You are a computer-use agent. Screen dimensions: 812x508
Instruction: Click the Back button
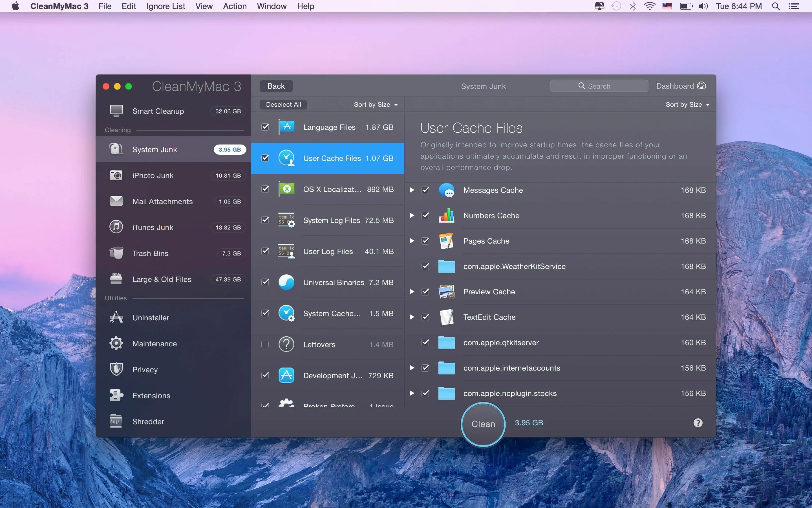[276, 86]
